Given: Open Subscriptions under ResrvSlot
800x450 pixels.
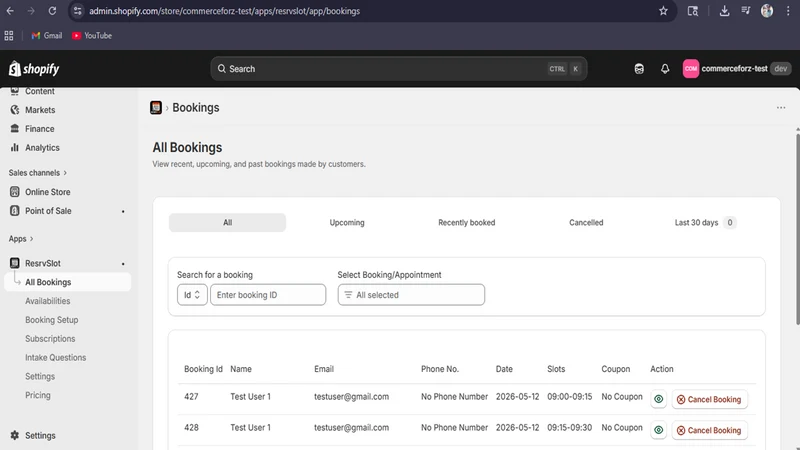Looking at the screenshot, I should [50, 339].
